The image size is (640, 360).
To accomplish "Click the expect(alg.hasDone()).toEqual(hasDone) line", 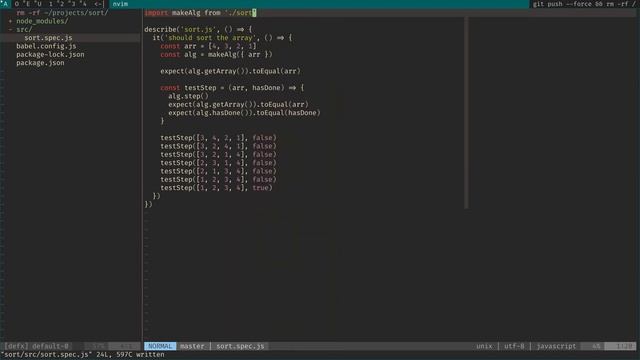I will point(244,113).
